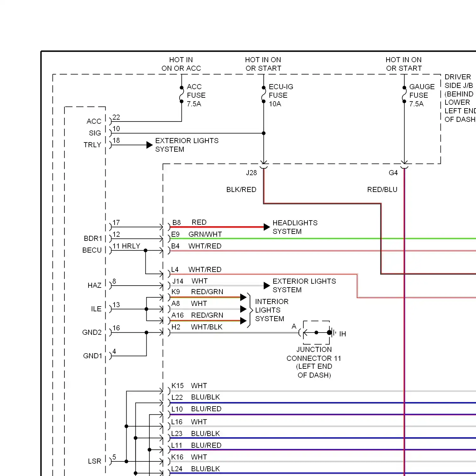Click the ILE terminal label
Screen dimensions: 476x476
click(96, 309)
